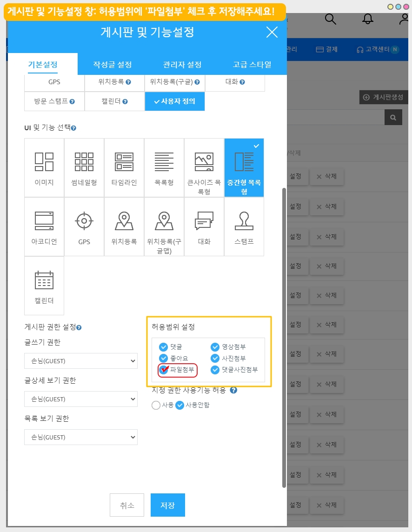Click help icon beside 방문 스탬프

[x=72, y=101]
